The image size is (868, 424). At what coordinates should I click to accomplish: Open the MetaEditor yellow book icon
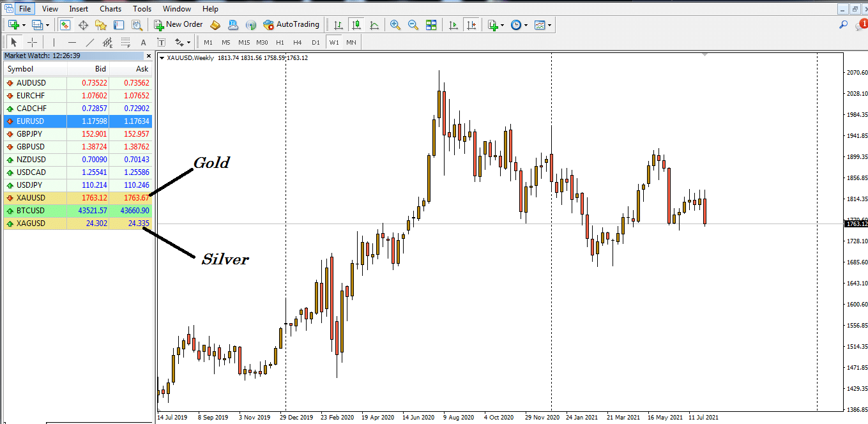pos(215,25)
